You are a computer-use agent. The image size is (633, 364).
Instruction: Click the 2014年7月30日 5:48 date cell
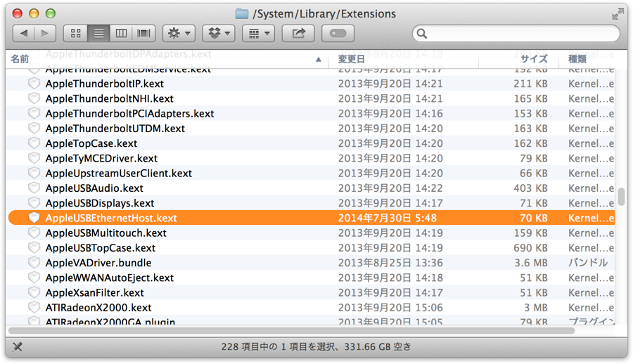pyautogui.click(x=388, y=219)
